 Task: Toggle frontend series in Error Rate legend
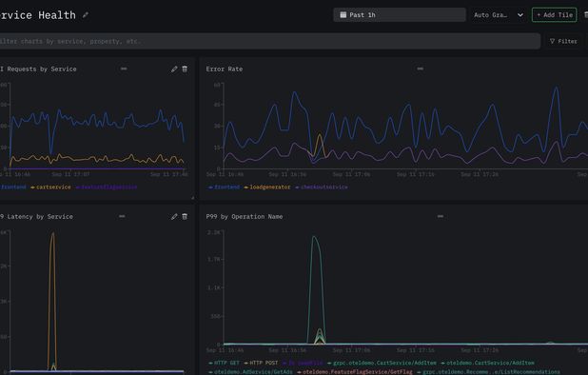click(225, 187)
